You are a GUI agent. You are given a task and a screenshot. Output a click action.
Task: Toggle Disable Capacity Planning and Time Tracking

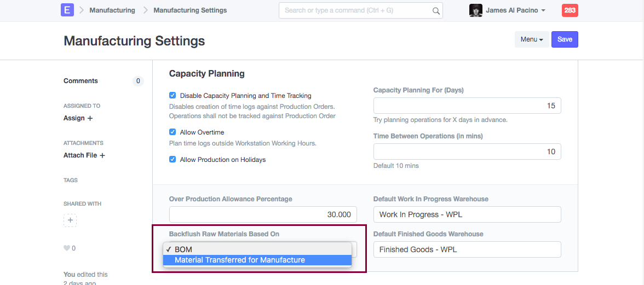pos(173,95)
